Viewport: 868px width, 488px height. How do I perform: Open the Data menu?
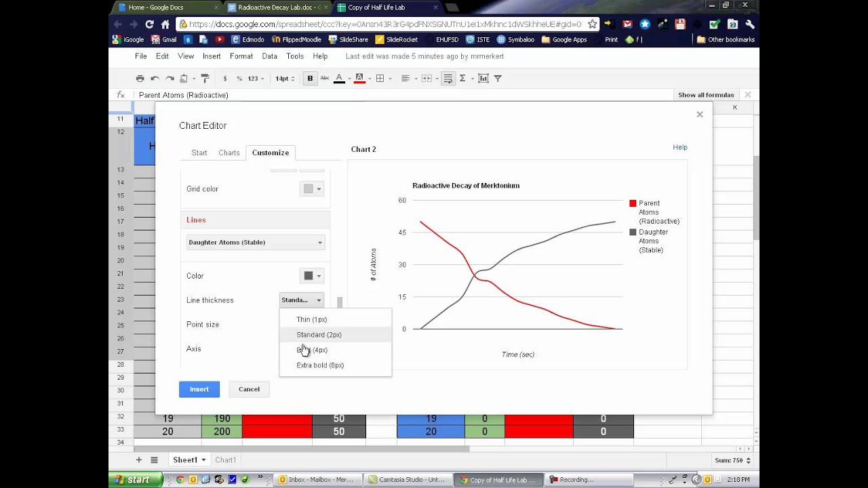269,56
